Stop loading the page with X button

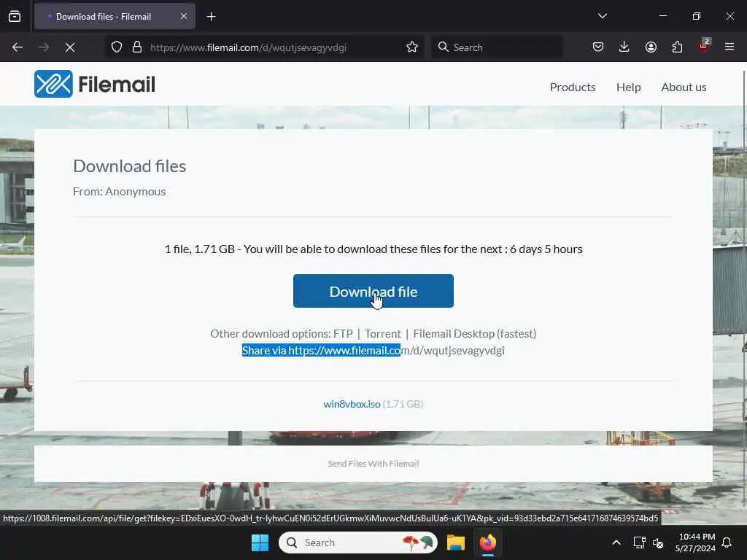(70, 47)
